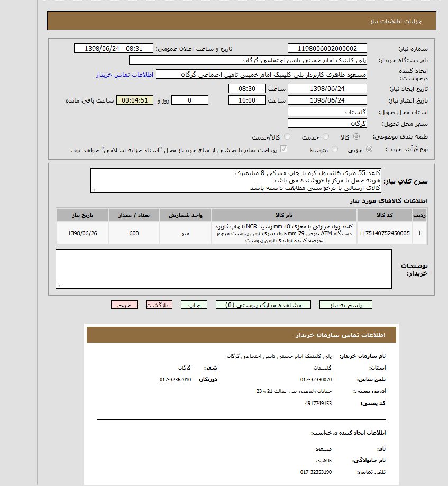Click the بازگشت back button

pos(159,305)
